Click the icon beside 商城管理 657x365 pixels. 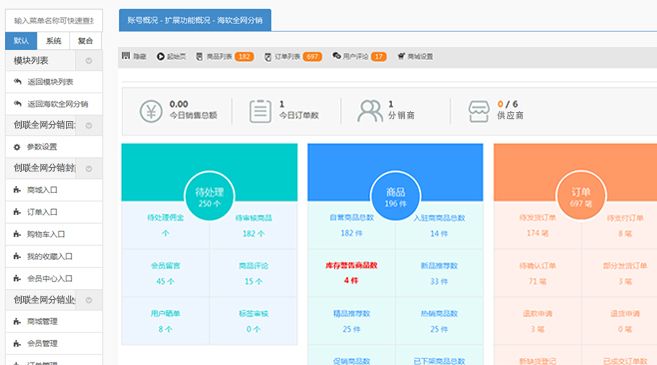(x=17, y=321)
